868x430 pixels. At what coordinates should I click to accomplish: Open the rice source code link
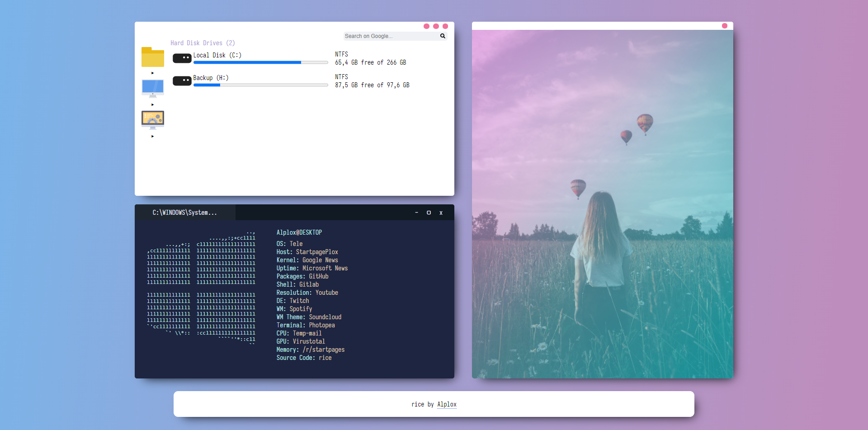(x=325, y=358)
